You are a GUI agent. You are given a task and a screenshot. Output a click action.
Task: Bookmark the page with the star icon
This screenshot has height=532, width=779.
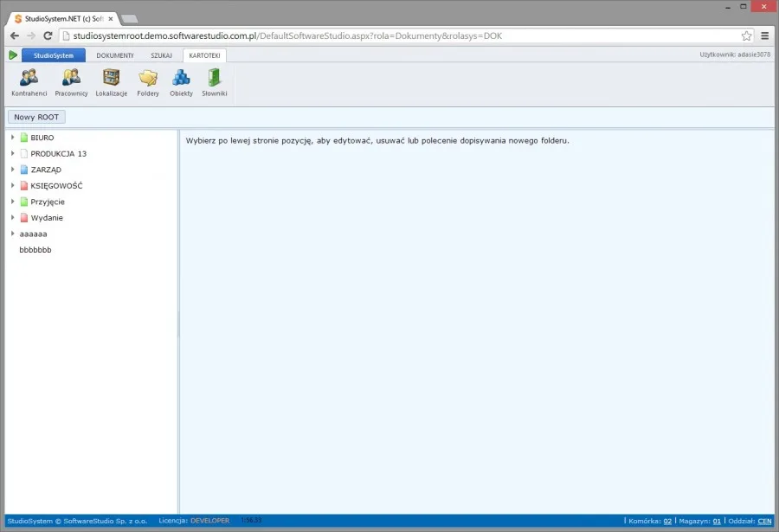click(x=746, y=35)
